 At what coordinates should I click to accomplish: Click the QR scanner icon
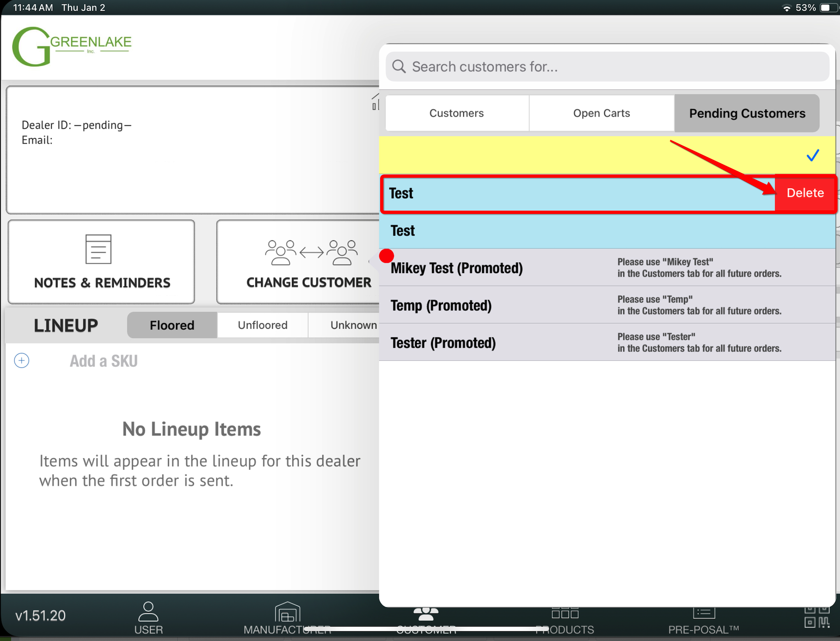(817, 617)
